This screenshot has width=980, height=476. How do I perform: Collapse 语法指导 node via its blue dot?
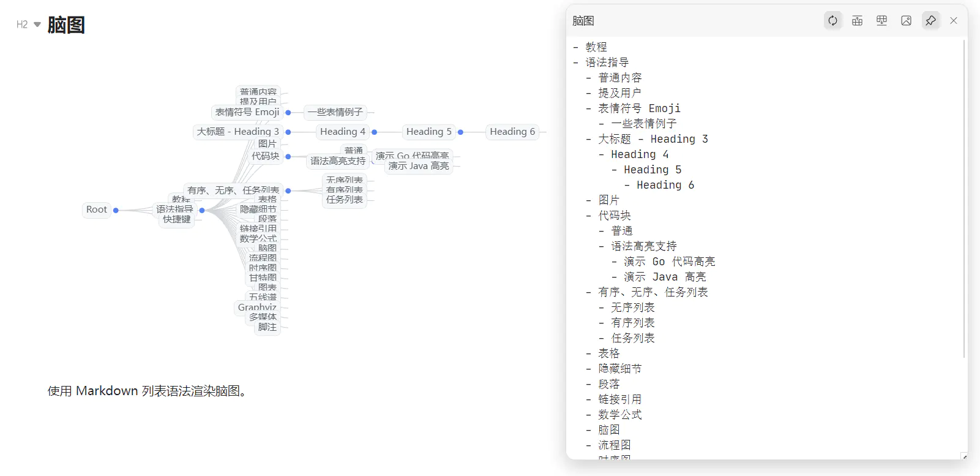pos(202,210)
